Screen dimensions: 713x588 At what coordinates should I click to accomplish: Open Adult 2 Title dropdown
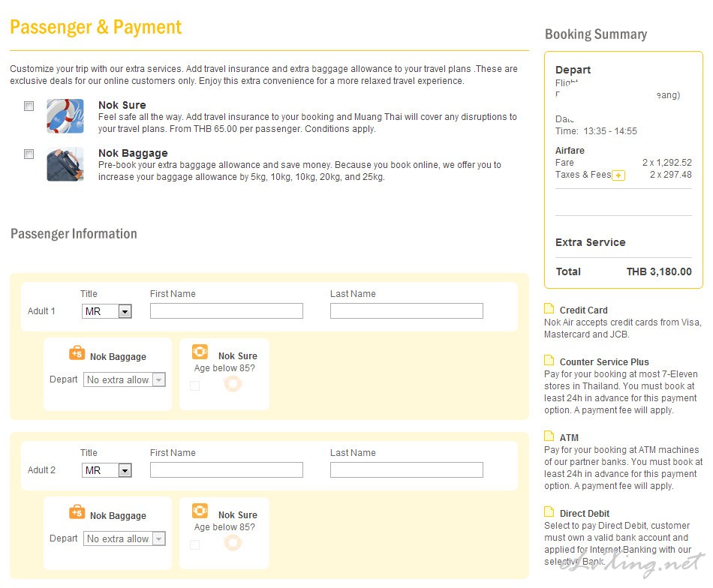[107, 470]
